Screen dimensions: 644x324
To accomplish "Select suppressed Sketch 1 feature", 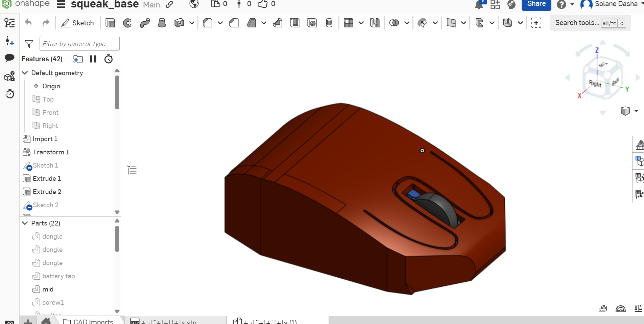I will 45,165.
